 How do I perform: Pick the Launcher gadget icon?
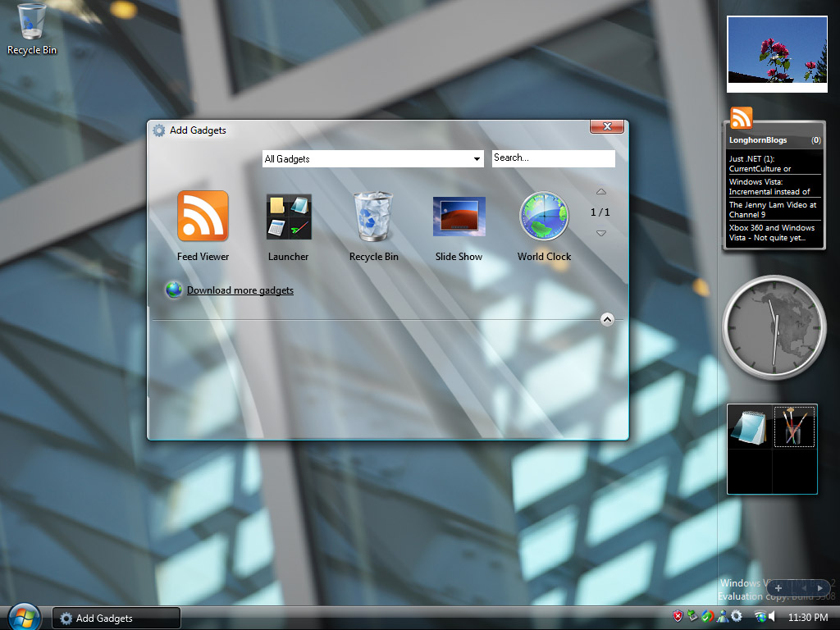click(289, 217)
